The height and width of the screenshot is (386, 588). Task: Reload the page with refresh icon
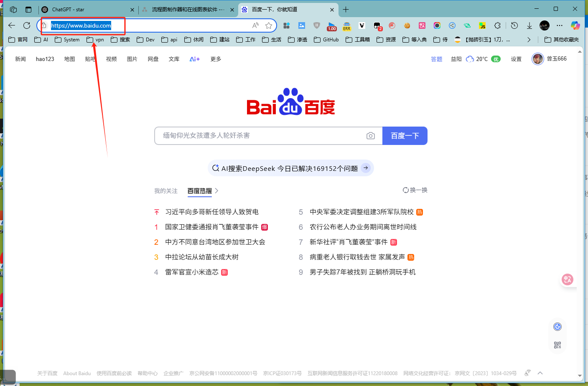(x=27, y=25)
